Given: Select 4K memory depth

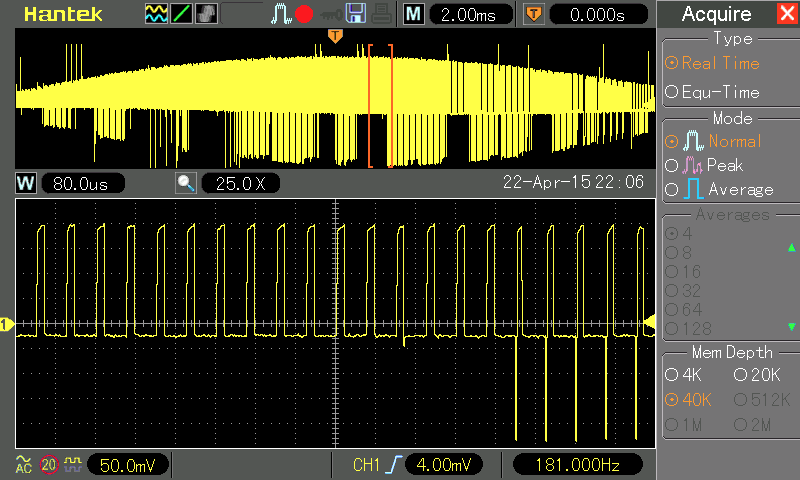Looking at the screenshot, I should pyautogui.click(x=683, y=375).
